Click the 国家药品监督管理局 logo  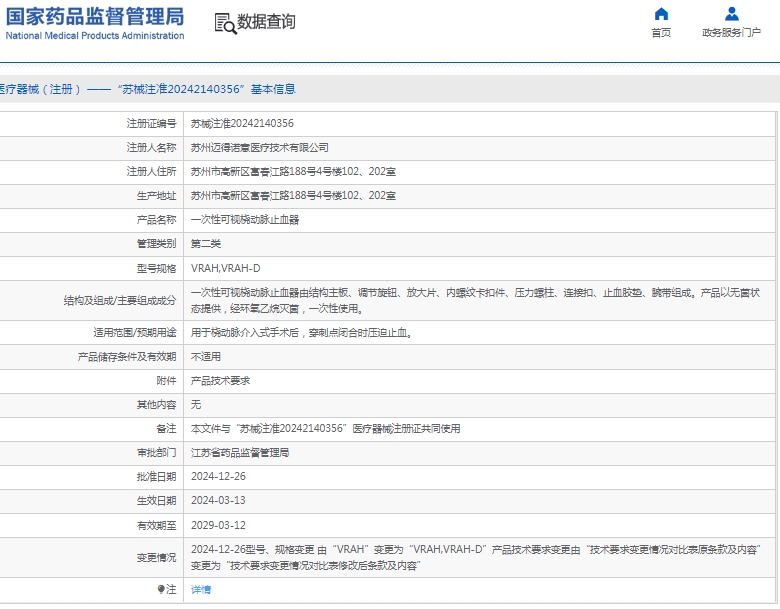click(95, 23)
